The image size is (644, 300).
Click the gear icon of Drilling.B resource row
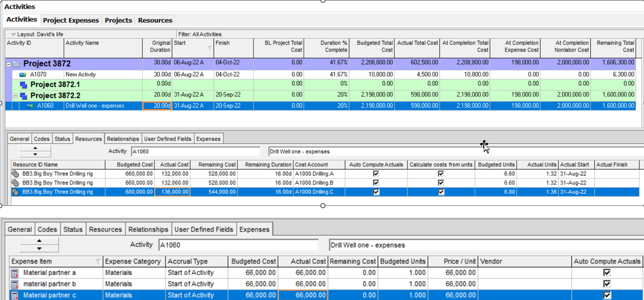[x=16, y=183]
